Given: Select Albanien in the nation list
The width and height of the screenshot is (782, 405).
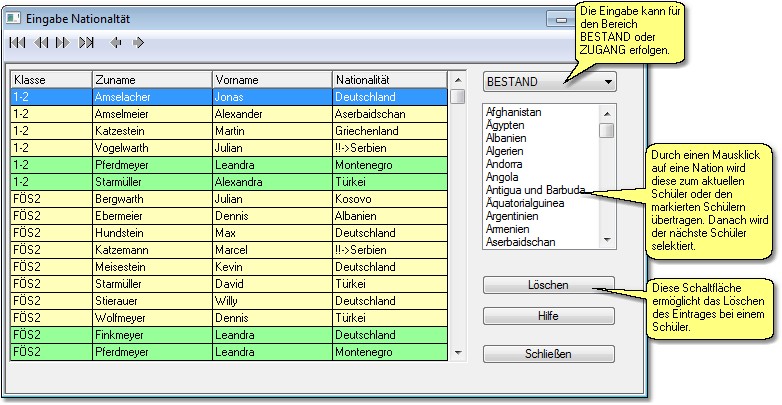Looking at the screenshot, I should pos(506,138).
